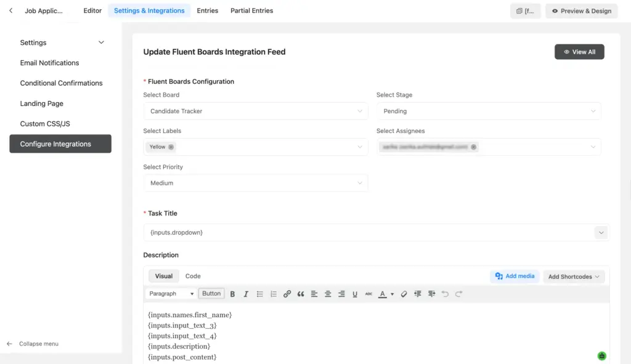Insert a hyperlink via link icon
This screenshot has height=364, width=631.
[287, 294]
